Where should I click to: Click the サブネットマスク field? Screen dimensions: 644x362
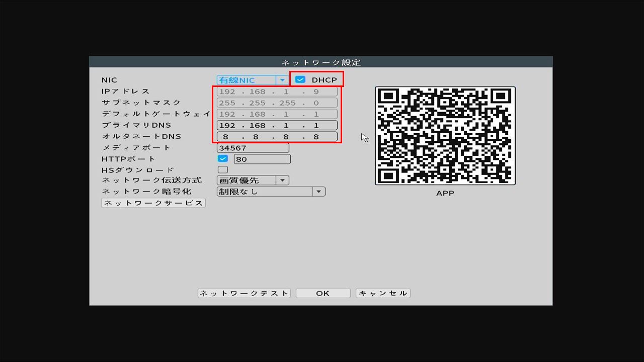[277, 103]
